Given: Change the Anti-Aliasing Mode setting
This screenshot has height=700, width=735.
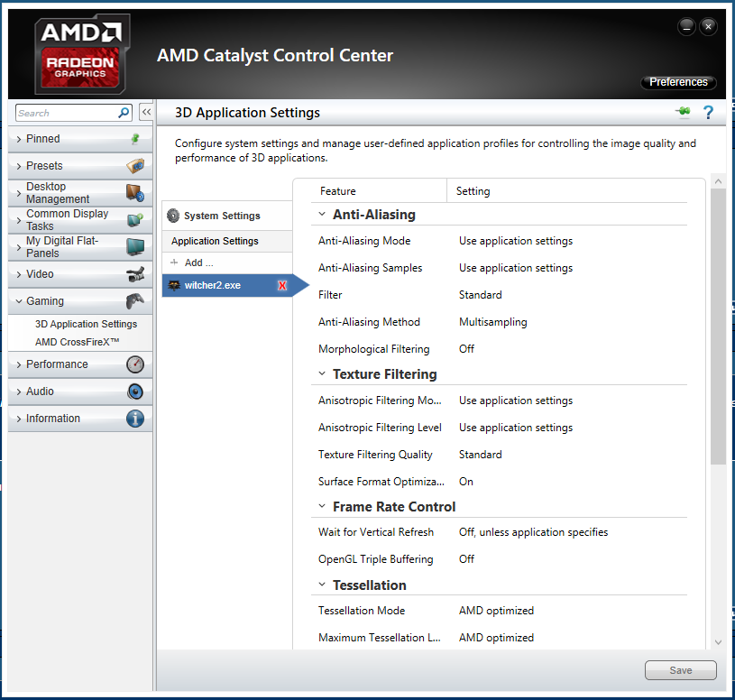Looking at the screenshot, I should pos(516,241).
